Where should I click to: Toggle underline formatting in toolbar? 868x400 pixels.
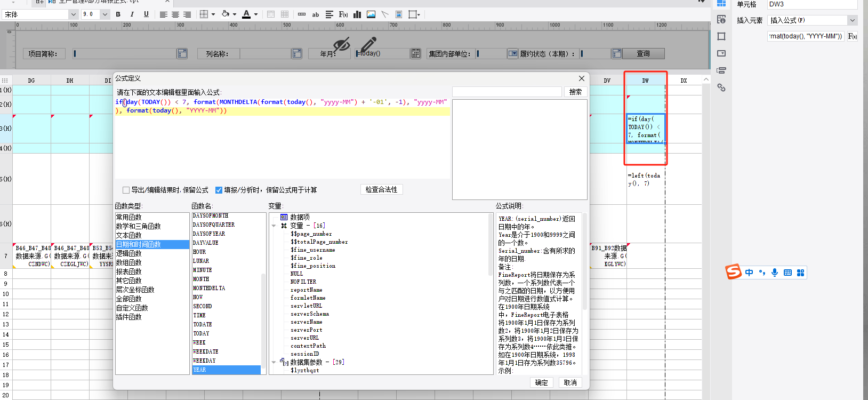(146, 14)
